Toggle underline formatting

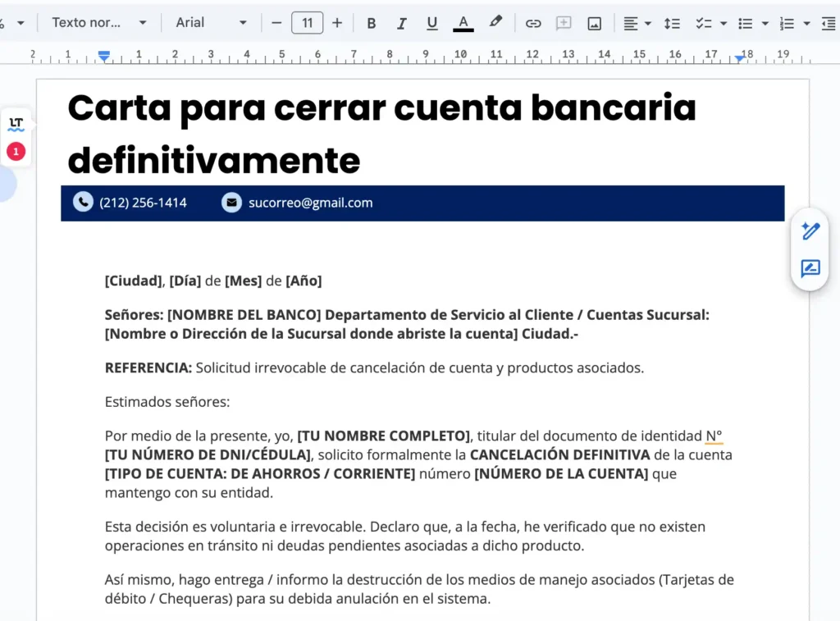pyautogui.click(x=432, y=22)
